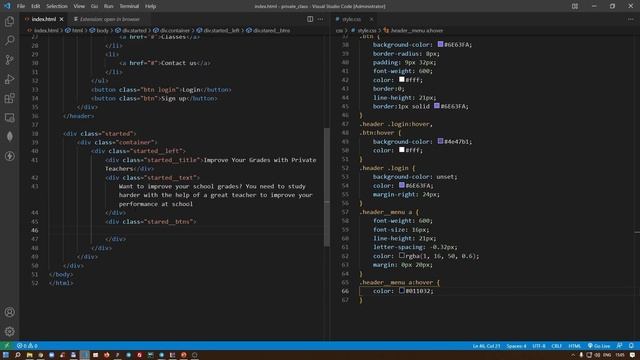The height and width of the screenshot is (360, 640).
Task: Change file encoding UTF-8
Action: 539,346
